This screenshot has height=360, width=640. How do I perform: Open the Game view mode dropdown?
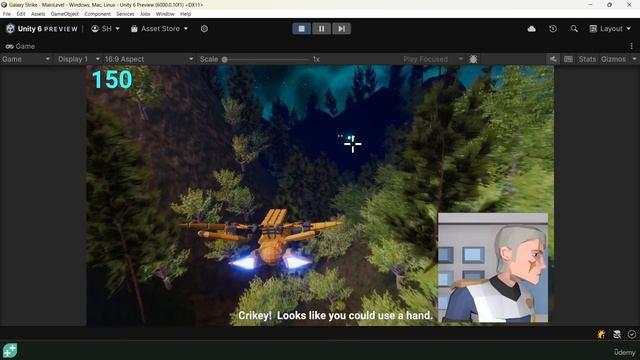coord(25,59)
